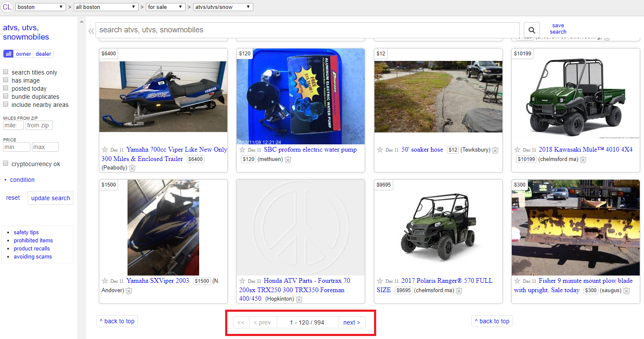Star the 2018 Kawasaki Mule 4010 listing
Image resolution: width=644 pixels, height=339 pixels.
(517, 150)
